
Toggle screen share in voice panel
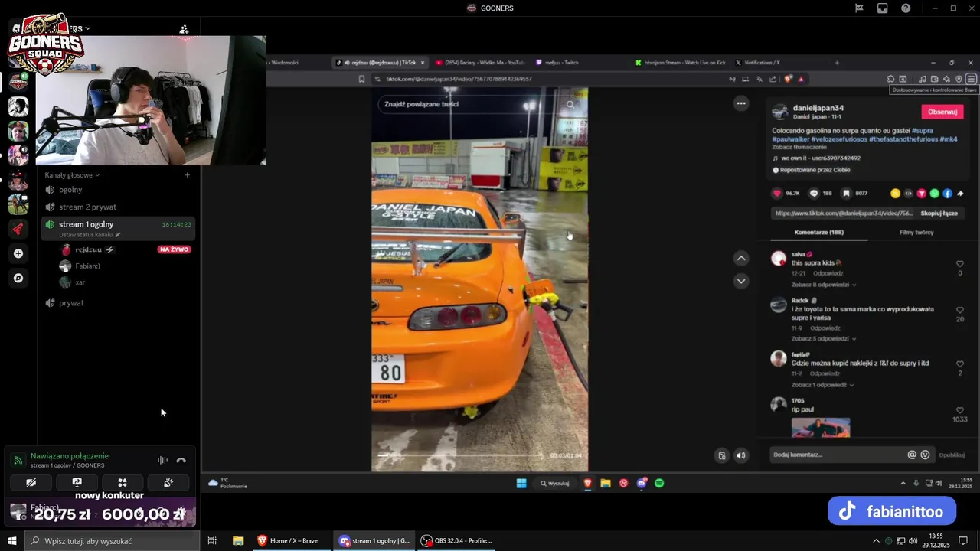77,483
